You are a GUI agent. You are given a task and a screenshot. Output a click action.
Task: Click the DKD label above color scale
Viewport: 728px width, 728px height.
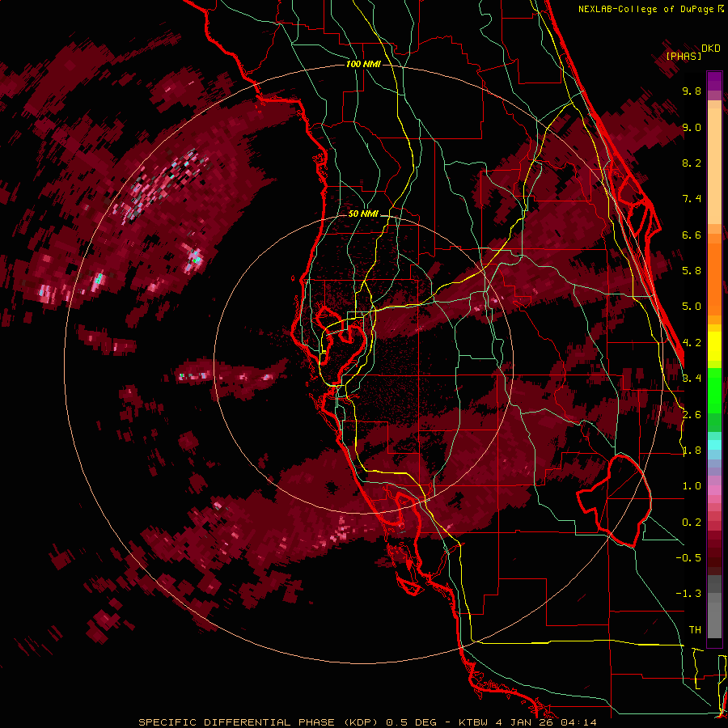tap(711, 49)
